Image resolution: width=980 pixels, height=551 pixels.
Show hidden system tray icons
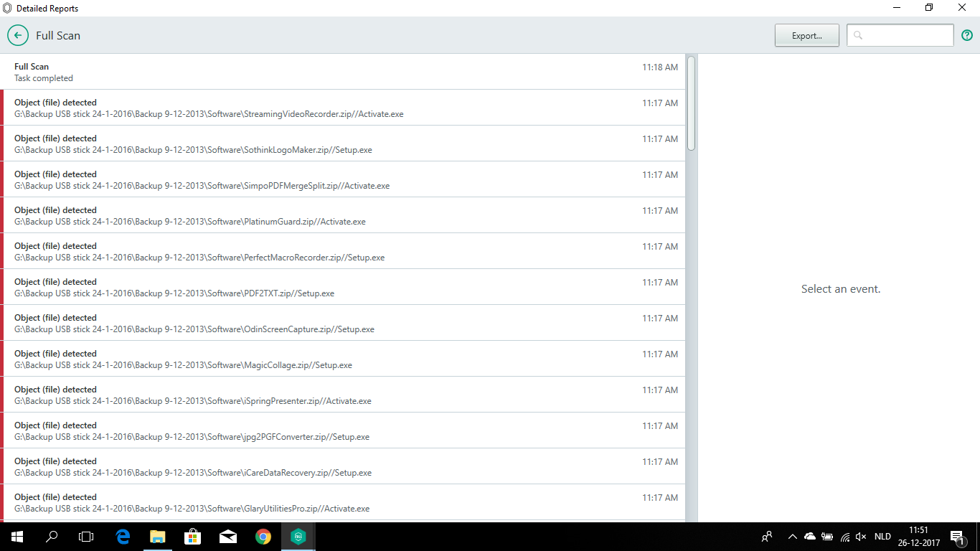[x=793, y=536]
